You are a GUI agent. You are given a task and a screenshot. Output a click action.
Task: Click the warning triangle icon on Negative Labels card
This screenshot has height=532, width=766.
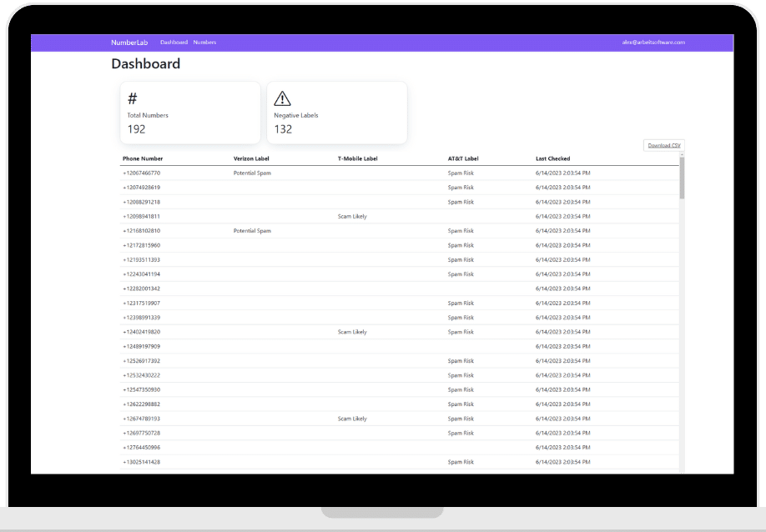click(x=283, y=98)
